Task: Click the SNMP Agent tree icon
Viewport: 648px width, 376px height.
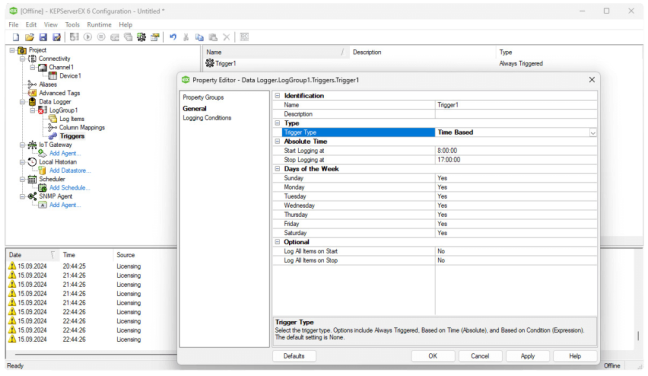Action: [x=32, y=197]
